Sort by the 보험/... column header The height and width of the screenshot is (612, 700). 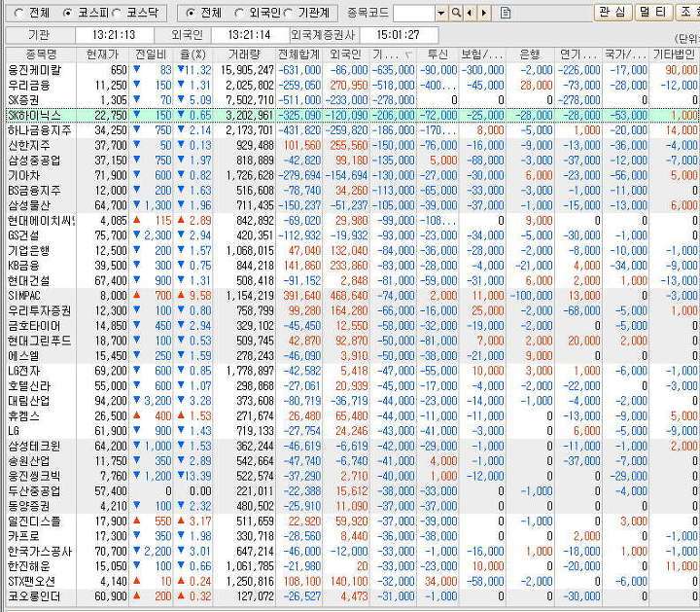[x=482, y=54]
